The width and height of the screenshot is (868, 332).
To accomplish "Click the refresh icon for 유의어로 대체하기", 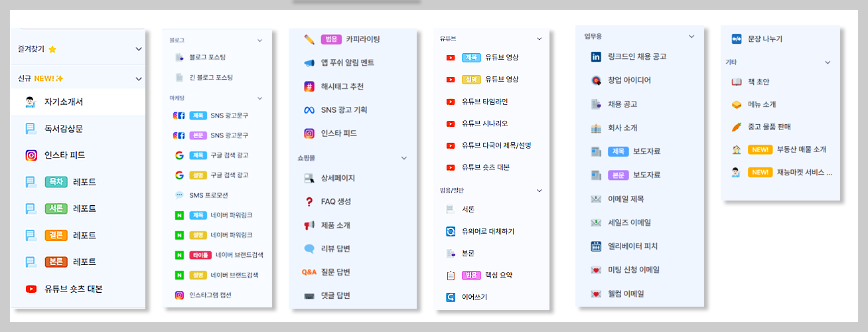I will point(451,231).
